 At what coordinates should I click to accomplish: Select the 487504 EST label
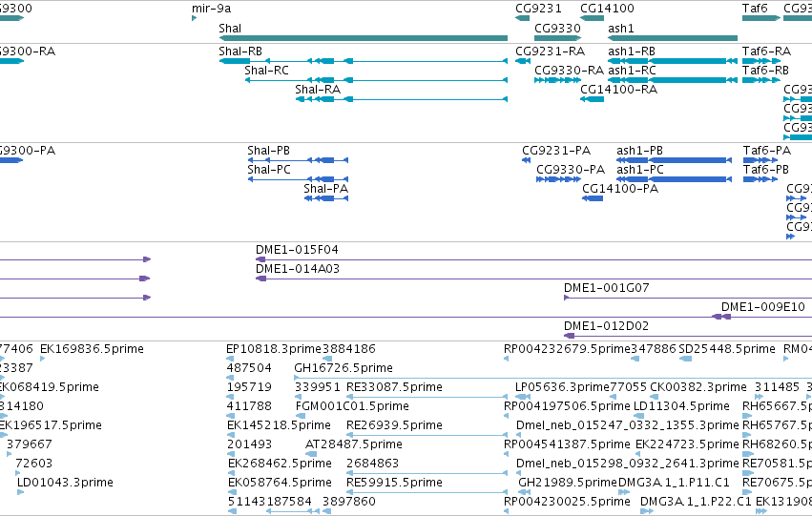click(x=249, y=368)
